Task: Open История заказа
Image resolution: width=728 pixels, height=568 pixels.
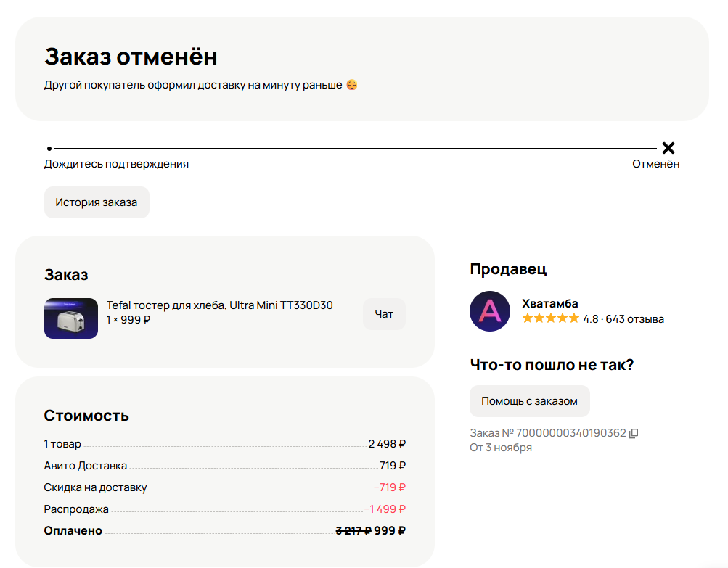Action: 97,202
